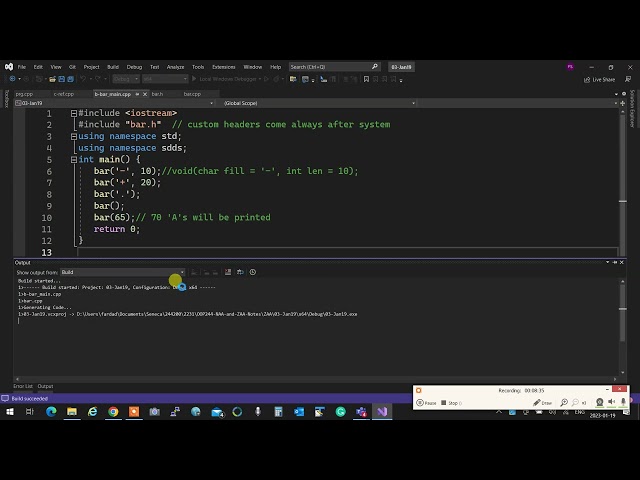The width and height of the screenshot is (640, 480).
Task: Open Microsoft Edge from the taskbar
Action: point(50,411)
